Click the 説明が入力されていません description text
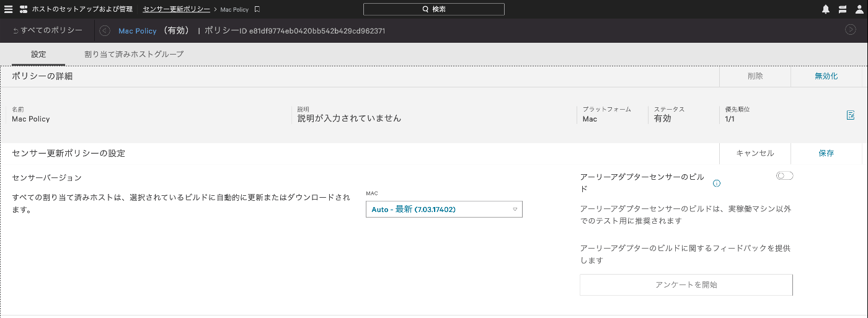This screenshot has width=868, height=318. pos(349,118)
